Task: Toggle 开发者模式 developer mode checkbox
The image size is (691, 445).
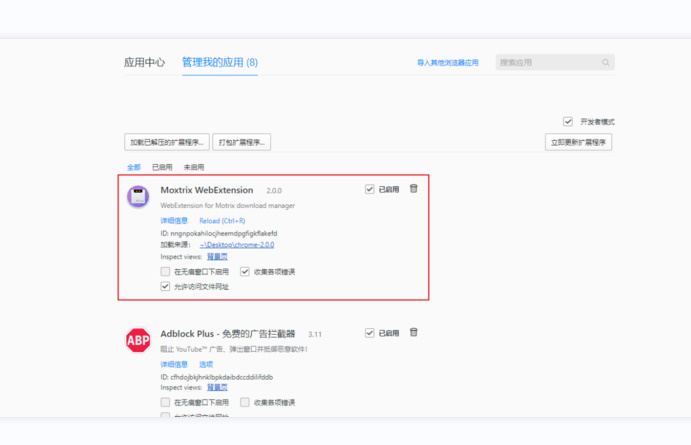Action: pyautogui.click(x=568, y=121)
